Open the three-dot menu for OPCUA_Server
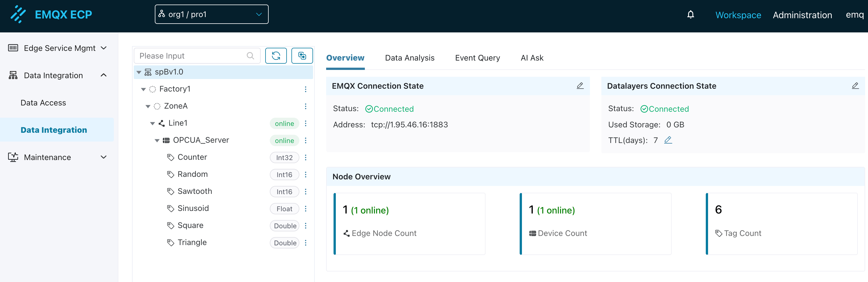The width and height of the screenshot is (868, 282). [x=305, y=140]
